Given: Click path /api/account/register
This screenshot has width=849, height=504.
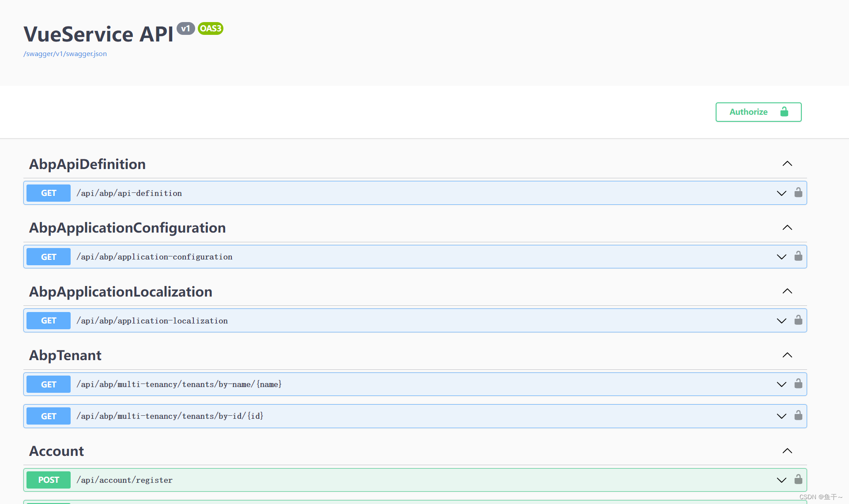Looking at the screenshot, I should pos(125,480).
